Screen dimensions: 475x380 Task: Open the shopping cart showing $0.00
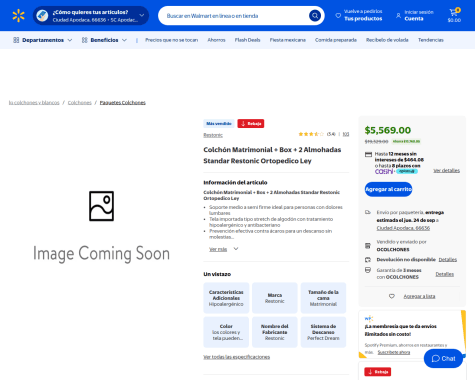454,16
